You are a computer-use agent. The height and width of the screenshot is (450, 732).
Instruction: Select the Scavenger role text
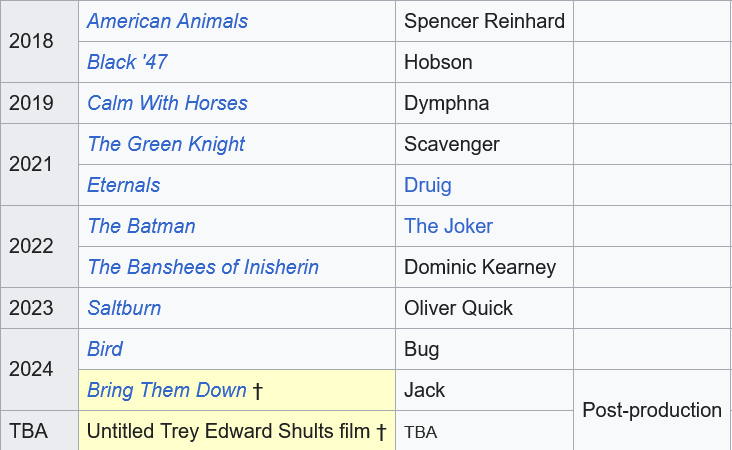[x=451, y=144]
